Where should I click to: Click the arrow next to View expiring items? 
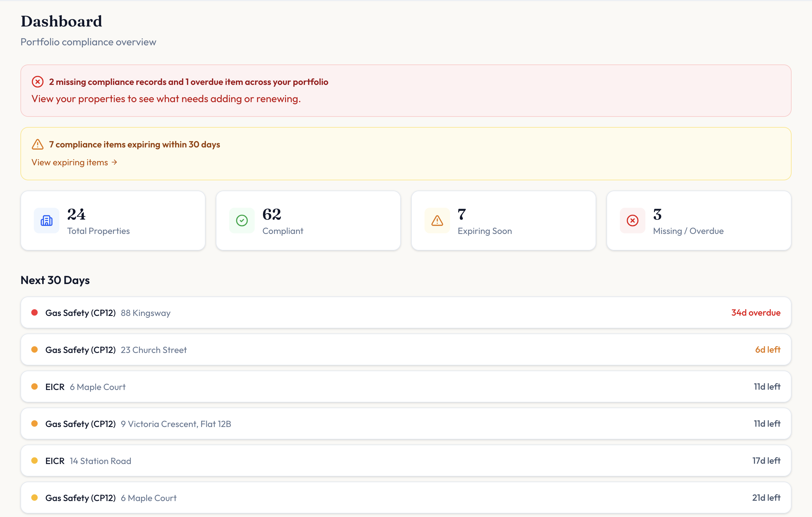[114, 162]
